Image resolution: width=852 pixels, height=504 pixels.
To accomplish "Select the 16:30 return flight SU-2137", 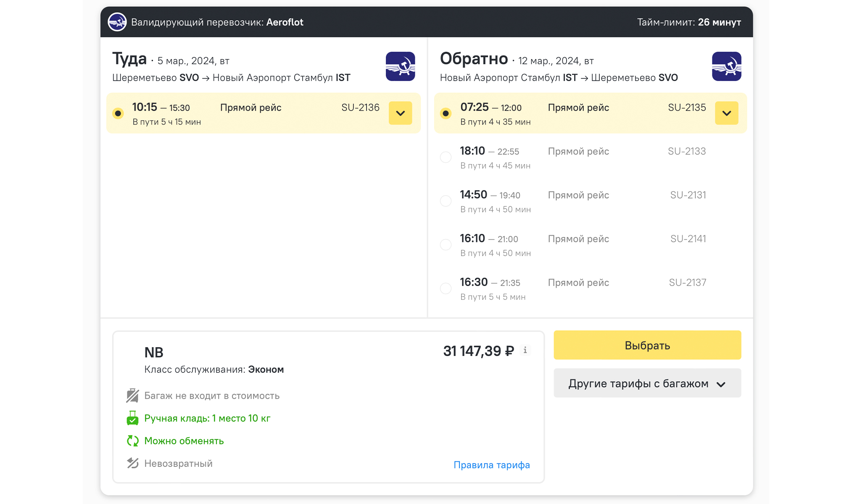I will pos(446,289).
